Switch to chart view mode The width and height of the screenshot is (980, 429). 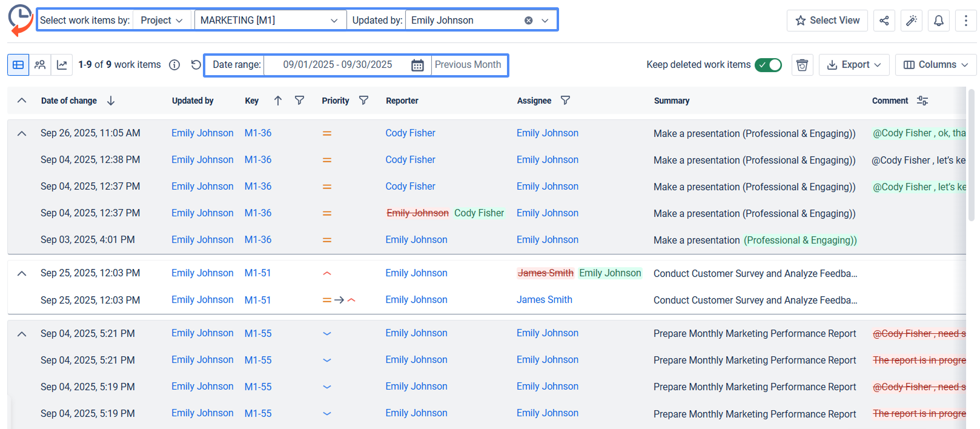[x=62, y=65]
